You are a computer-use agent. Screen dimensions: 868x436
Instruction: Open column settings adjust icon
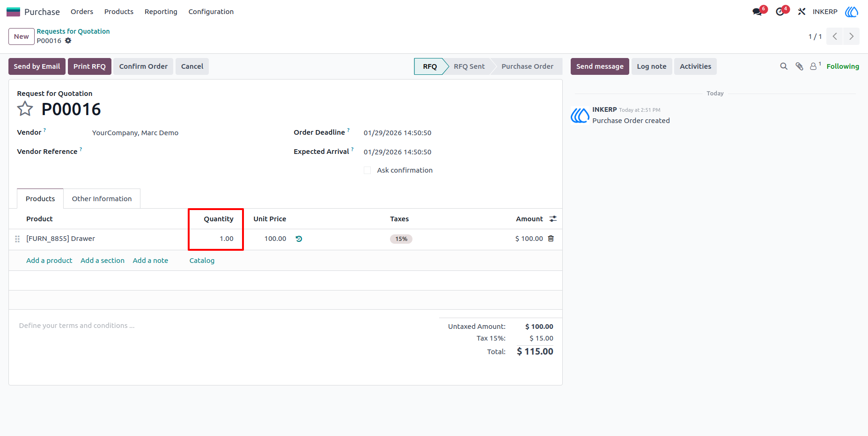click(553, 219)
